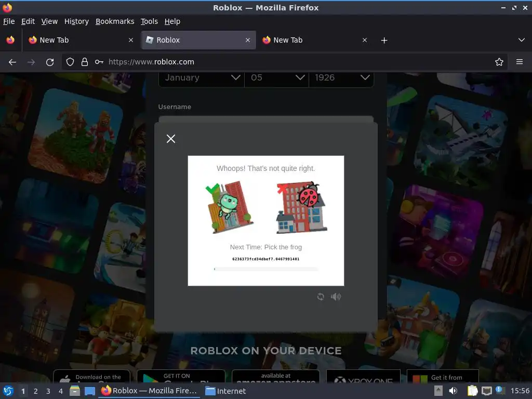Open the Download on the App Store badge

(x=91, y=376)
